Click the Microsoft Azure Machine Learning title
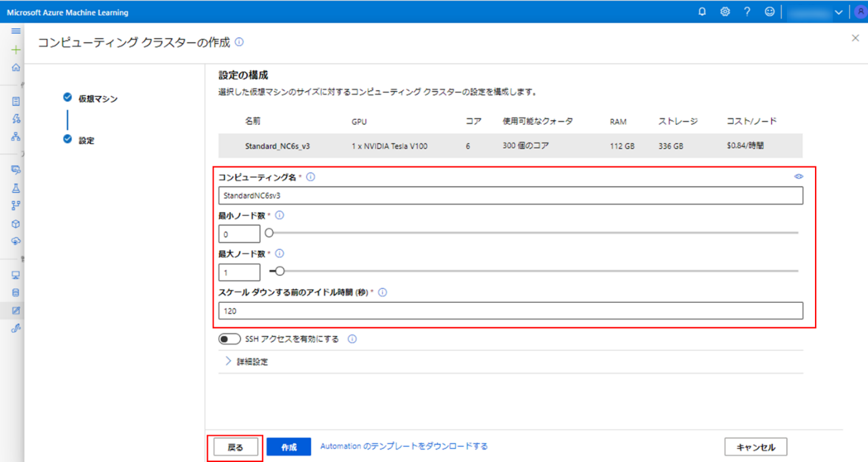 tap(68, 12)
